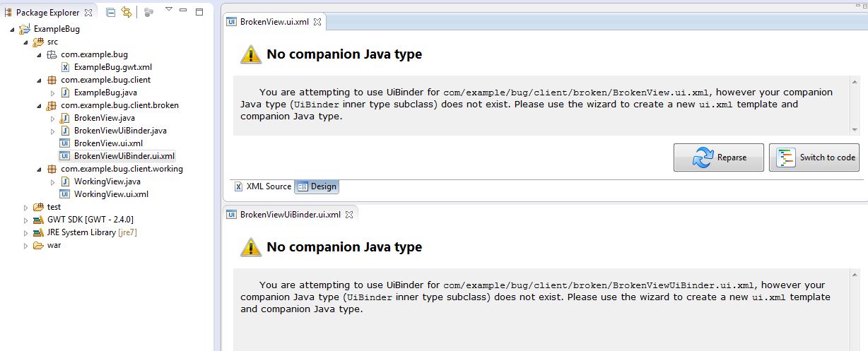
Task: Expand the test folder
Action: [x=26, y=208]
